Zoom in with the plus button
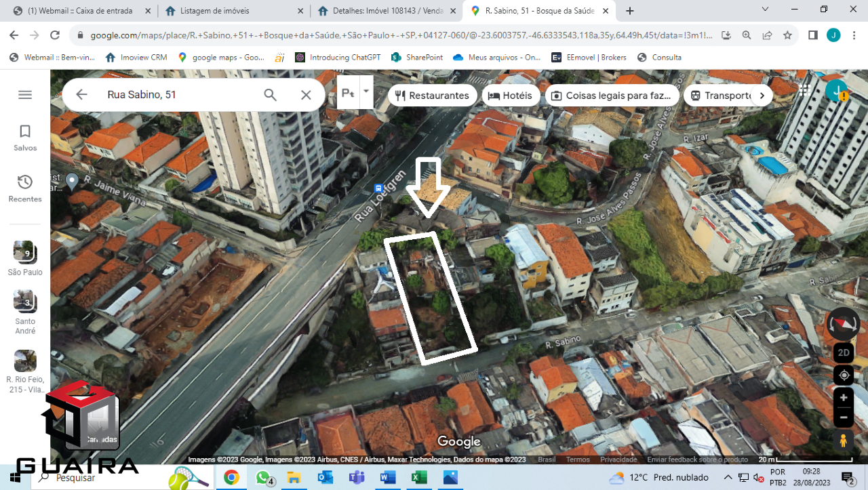Image resolution: width=868 pixels, height=490 pixels. [843, 398]
